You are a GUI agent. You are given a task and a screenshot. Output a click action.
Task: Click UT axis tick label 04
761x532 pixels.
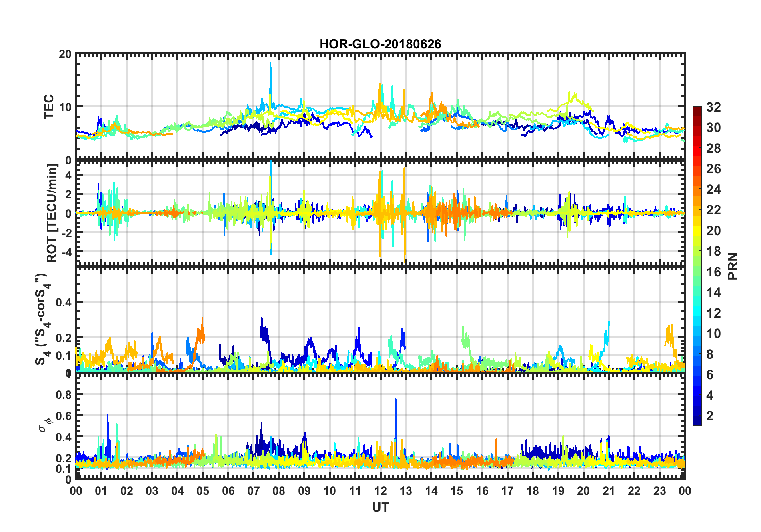pos(178,491)
